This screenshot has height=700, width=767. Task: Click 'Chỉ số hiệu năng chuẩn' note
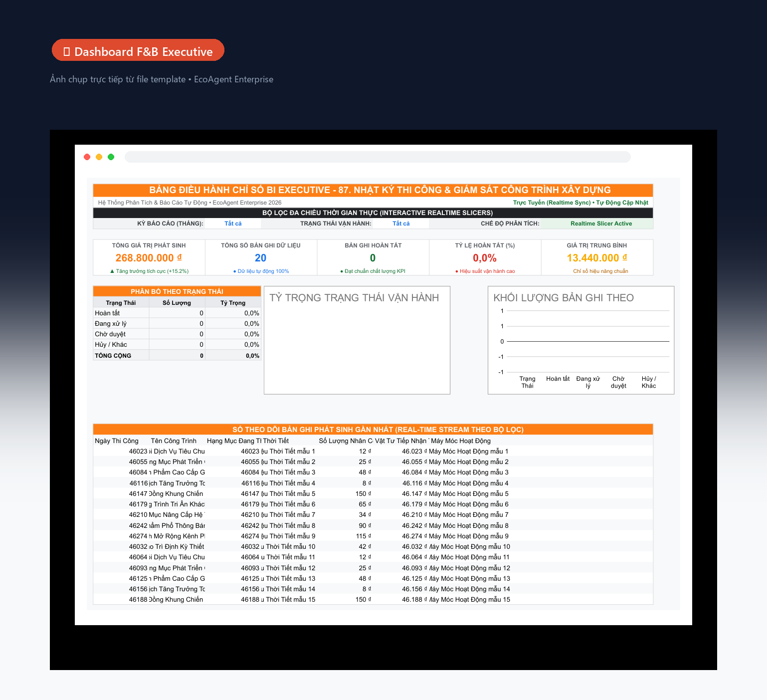pos(600,271)
